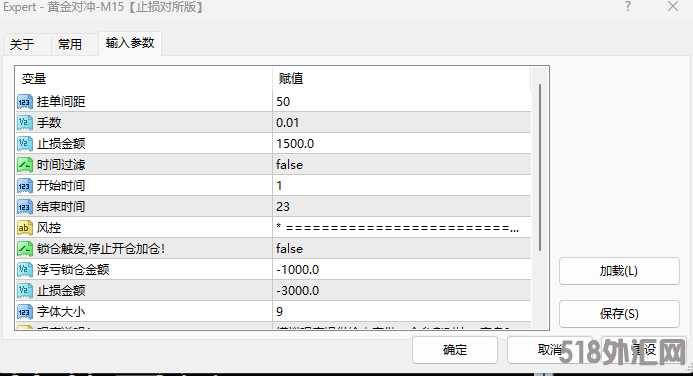Click the integer icon beside 开始时间
693x376 pixels.
pos(25,186)
